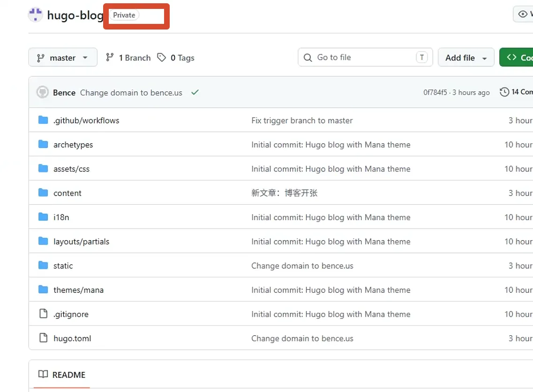Open i18n row Initial commit message
Image resolution: width=533 pixels, height=392 pixels.
(x=331, y=217)
